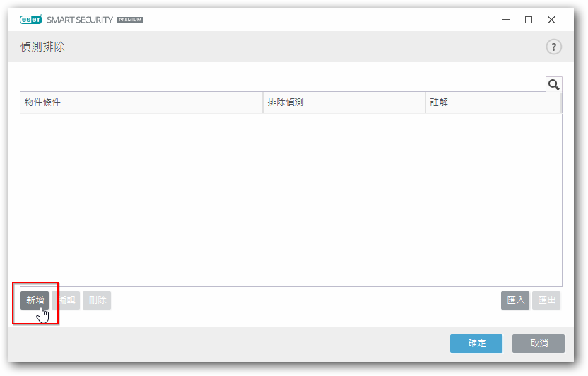This screenshot has width=588, height=376.
Task: Sort by the 排除偵測 column header
Action: (343, 102)
